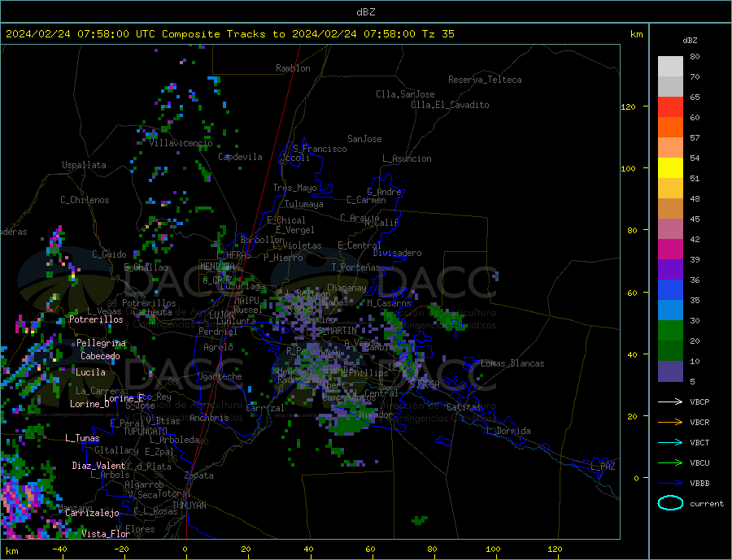Click the 'C_Chilenos' place label
The width and height of the screenshot is (732, 560).
85,200
